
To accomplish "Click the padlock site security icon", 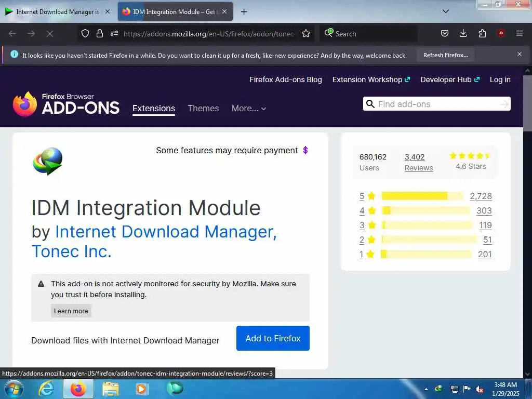I will click(x=99, y=33).
